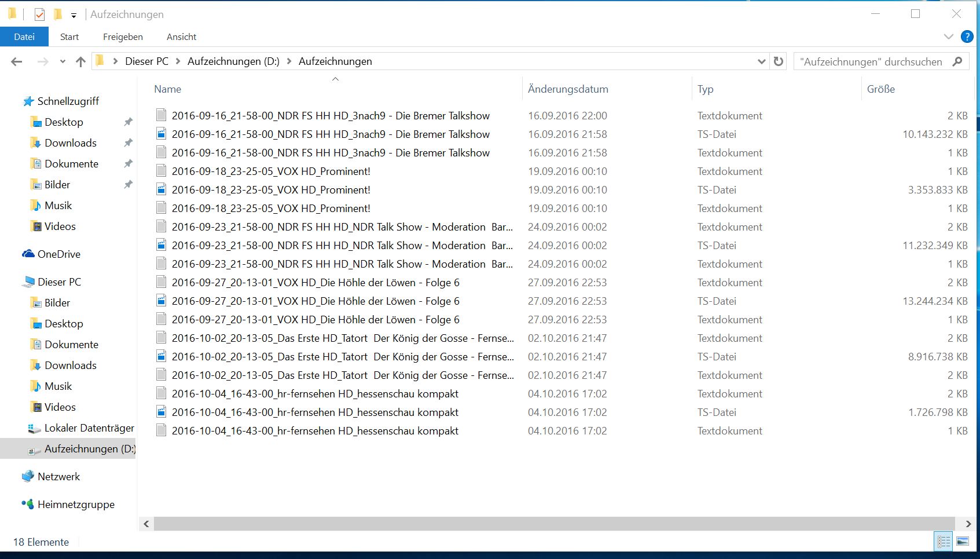Select the 2 KB Höhle der Löwen text file
This screenshot has height=559, width=980.
coord(315,283)
